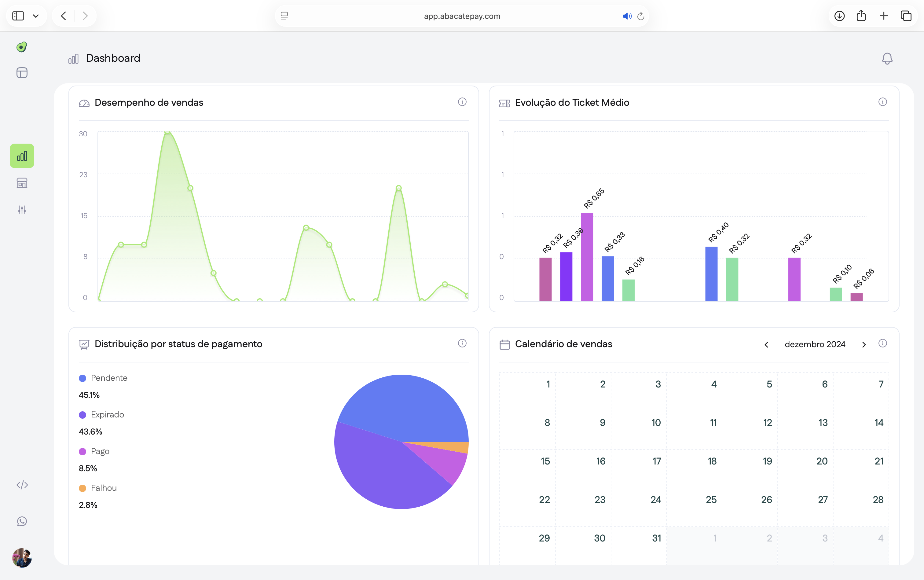Click the R$ 0,65 bar in ticket chart
Screen dimensions: 924x580
pos(587,257)
